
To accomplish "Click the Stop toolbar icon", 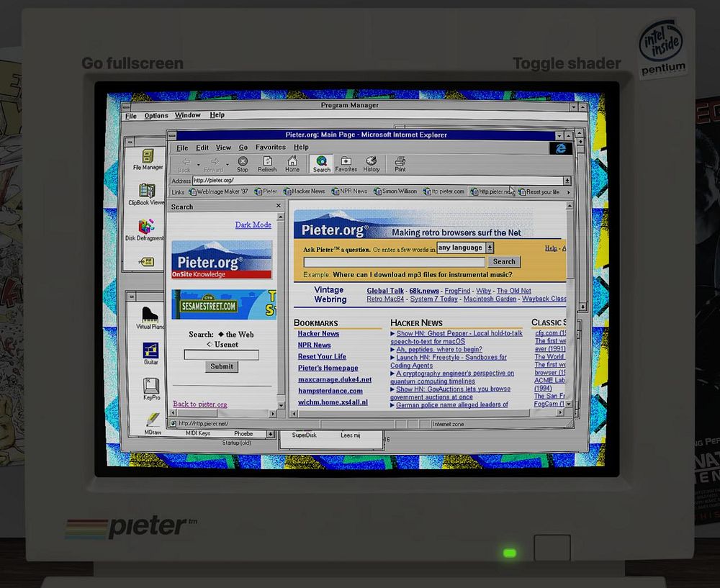I will (243, 164).
